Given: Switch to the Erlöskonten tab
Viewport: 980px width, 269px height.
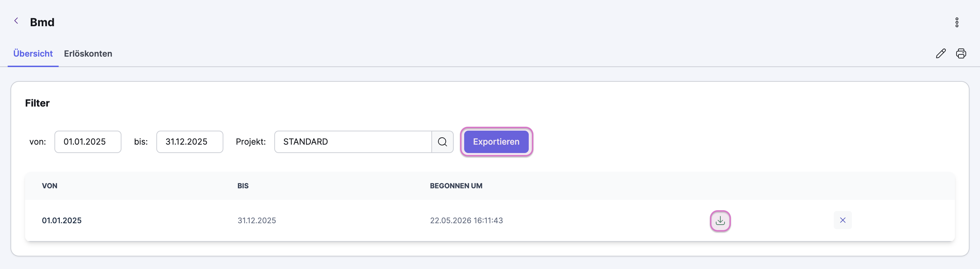Looking at the screenshot, I should (x=88, y=54).
